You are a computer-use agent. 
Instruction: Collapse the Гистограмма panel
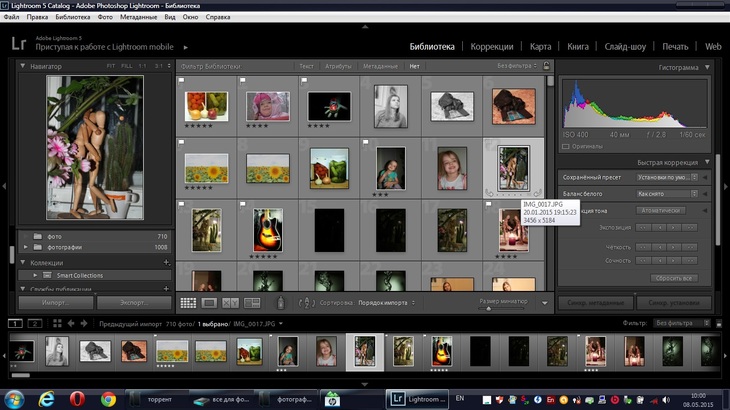point(707,67)
